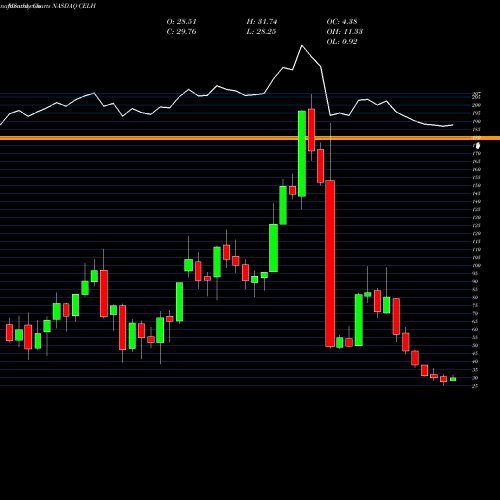Click the 150 label on the price axis
The width and height of the screenshot is (500, 500).
point(477,186)
